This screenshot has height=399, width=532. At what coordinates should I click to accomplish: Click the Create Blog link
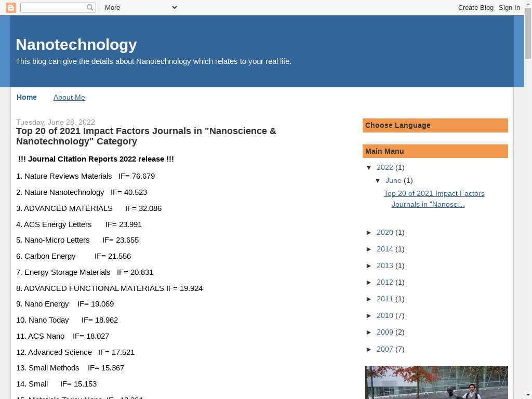[476, 7]
